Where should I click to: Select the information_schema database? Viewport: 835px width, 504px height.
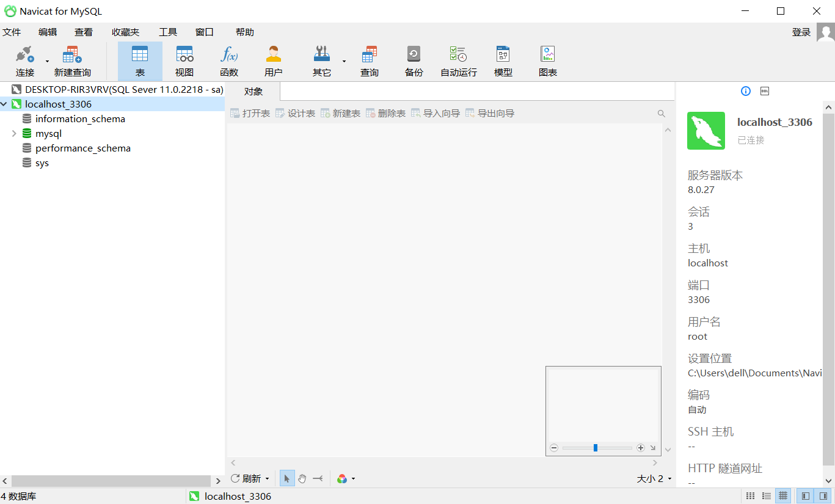(80, 119)
